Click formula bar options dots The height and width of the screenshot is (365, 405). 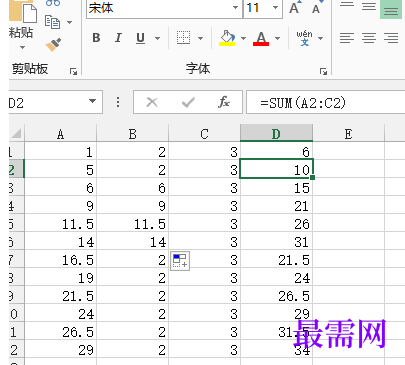pyautogui.click(x=118, y=102)
